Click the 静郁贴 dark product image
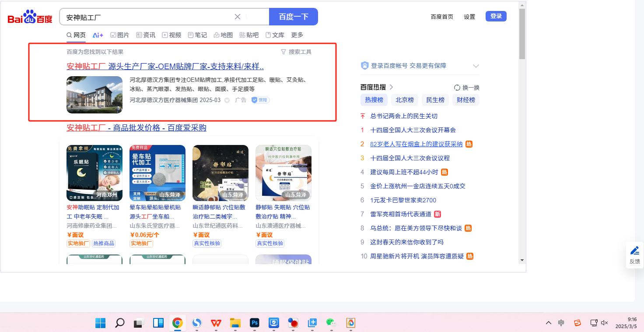 (220, 173)
